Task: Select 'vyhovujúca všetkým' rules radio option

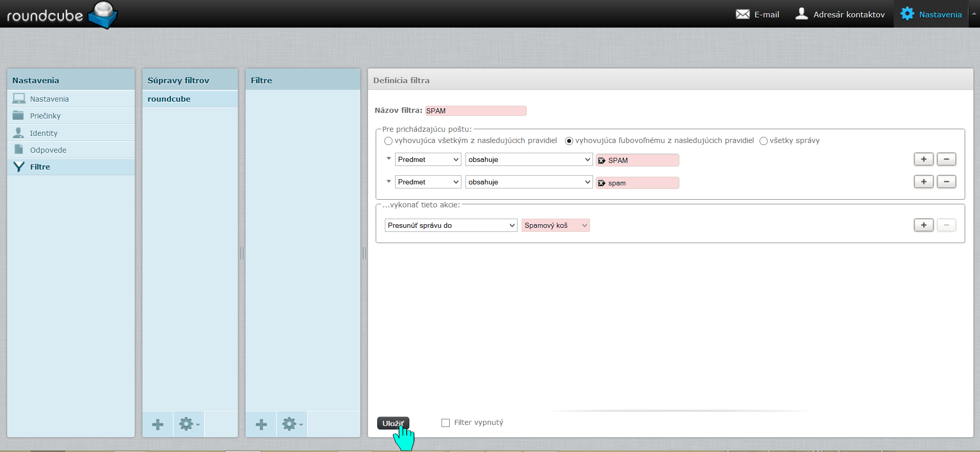Action: tap(388, 141)
